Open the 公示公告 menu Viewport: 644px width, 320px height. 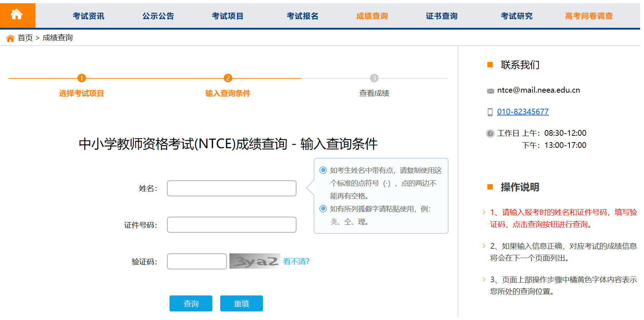pos(158,16)
